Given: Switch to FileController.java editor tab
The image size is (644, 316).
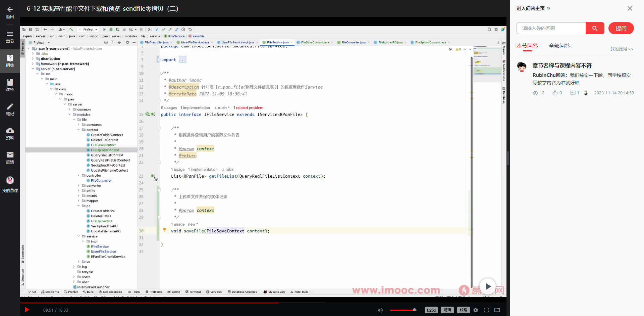Looking at the screenshot, I should click(x=156, y=42).
